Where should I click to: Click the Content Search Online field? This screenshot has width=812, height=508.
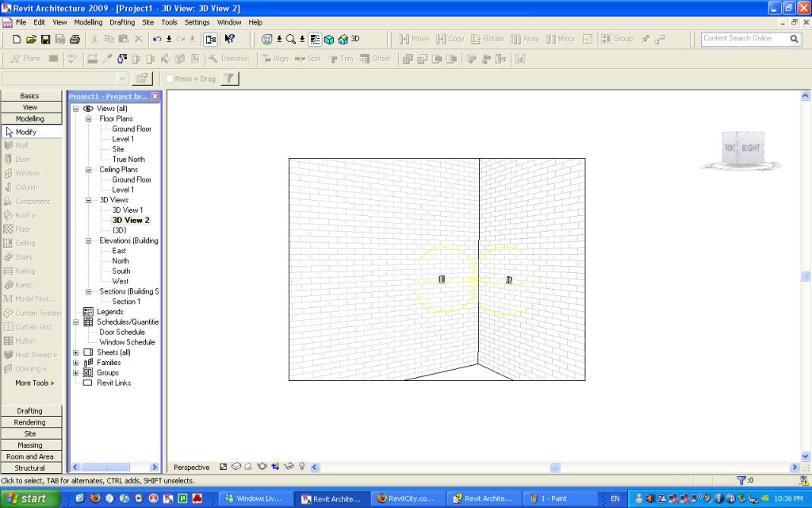744,38
